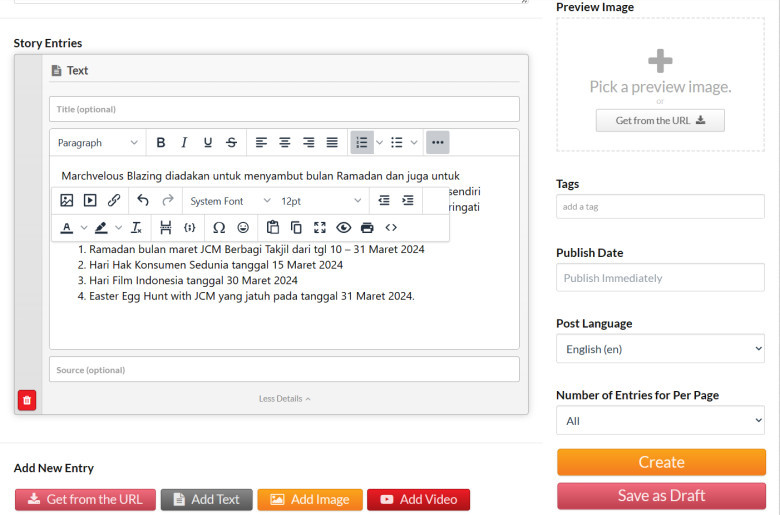The width and height of the screenshot is (780, 515).
Task: Open the Paragraph format dropdown
Action: coord(98,143)
